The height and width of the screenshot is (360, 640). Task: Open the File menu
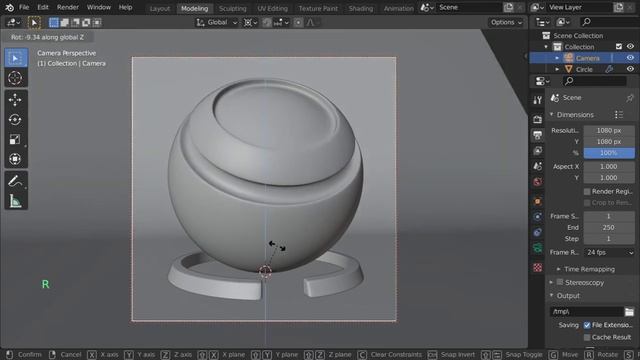click(24, 7)
